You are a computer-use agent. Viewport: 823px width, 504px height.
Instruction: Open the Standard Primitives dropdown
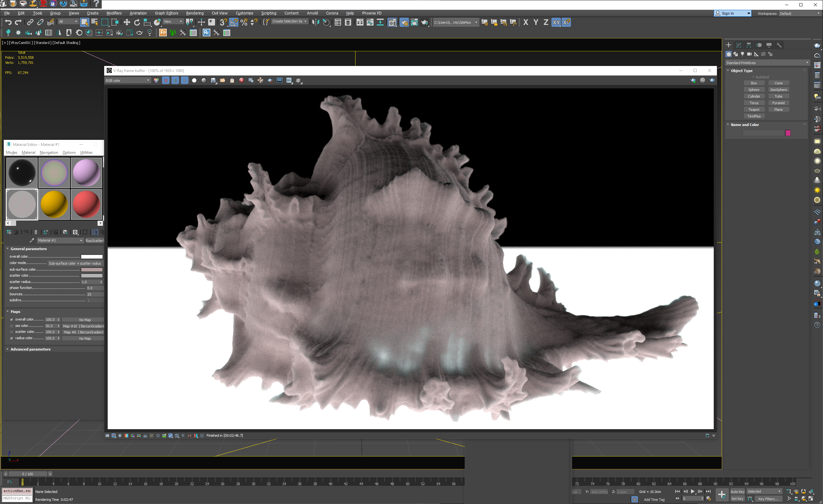coord(767,63)
